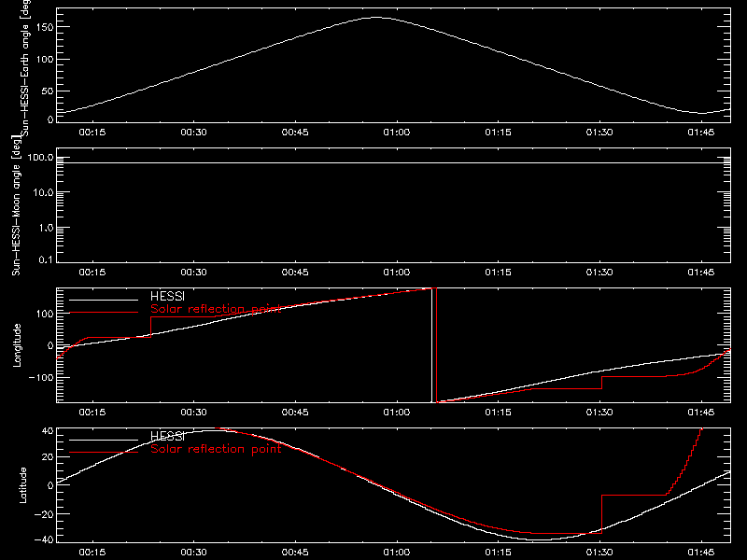Select 01:15 label under the Earth angle plot
This screenshot has width=747, height=560.
tap(498, 133)
